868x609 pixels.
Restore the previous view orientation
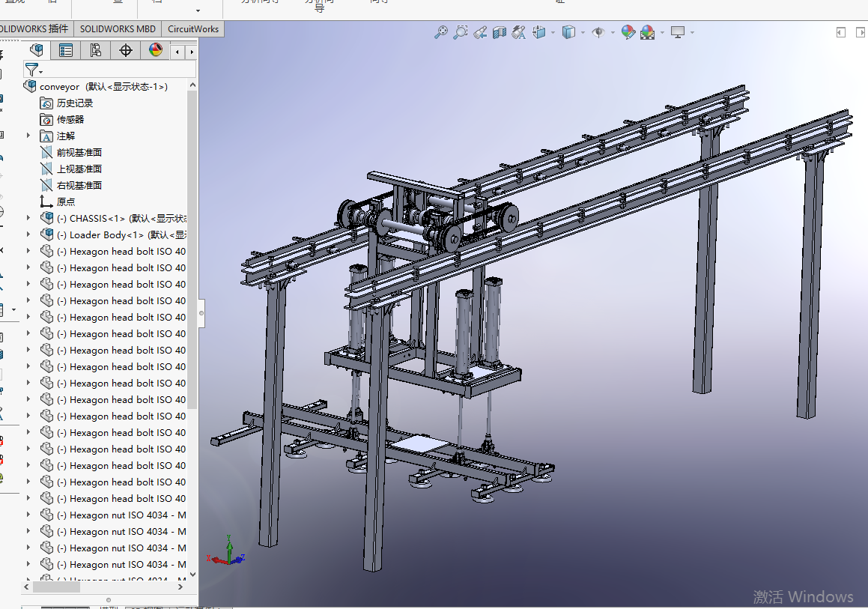(x=480, y=32)
